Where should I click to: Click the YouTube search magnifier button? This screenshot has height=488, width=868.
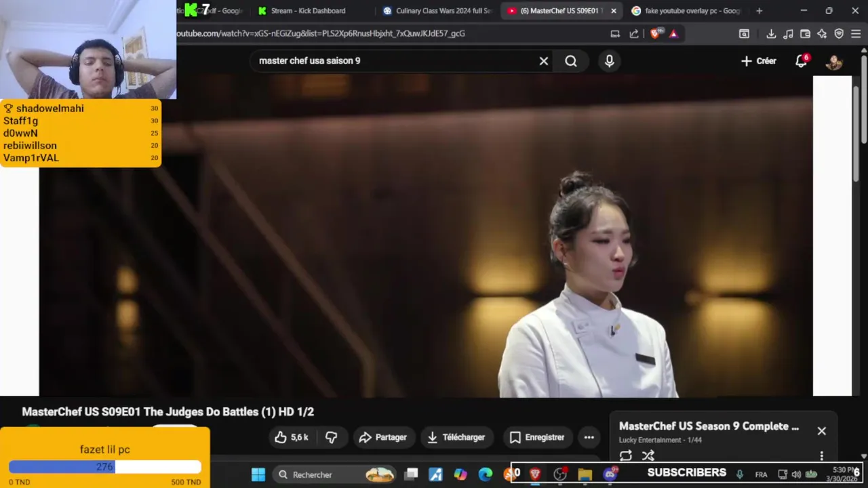(571, 61)
